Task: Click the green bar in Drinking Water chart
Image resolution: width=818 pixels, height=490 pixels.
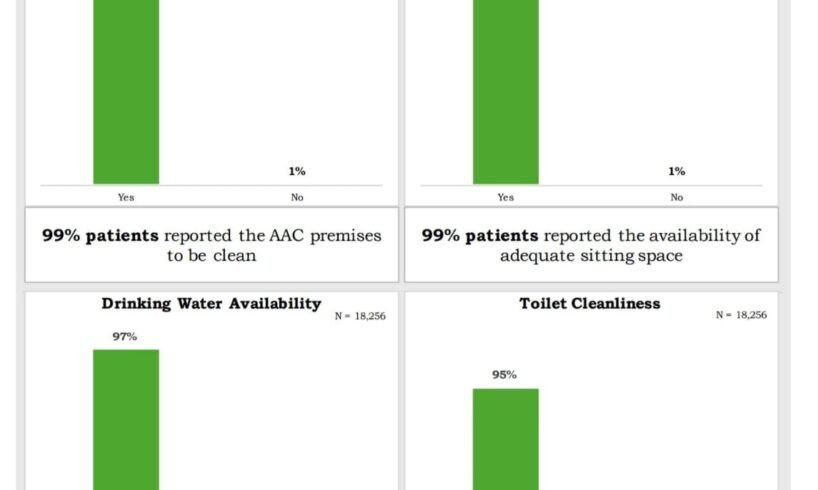Action: point(126,420)
